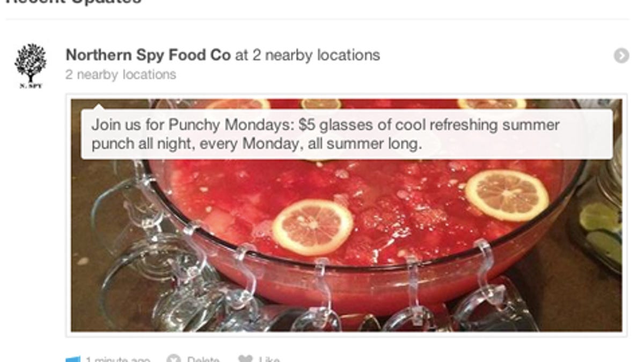644x362 pixels.
Task: Click the round Delete icon
Action: [173, 359]
